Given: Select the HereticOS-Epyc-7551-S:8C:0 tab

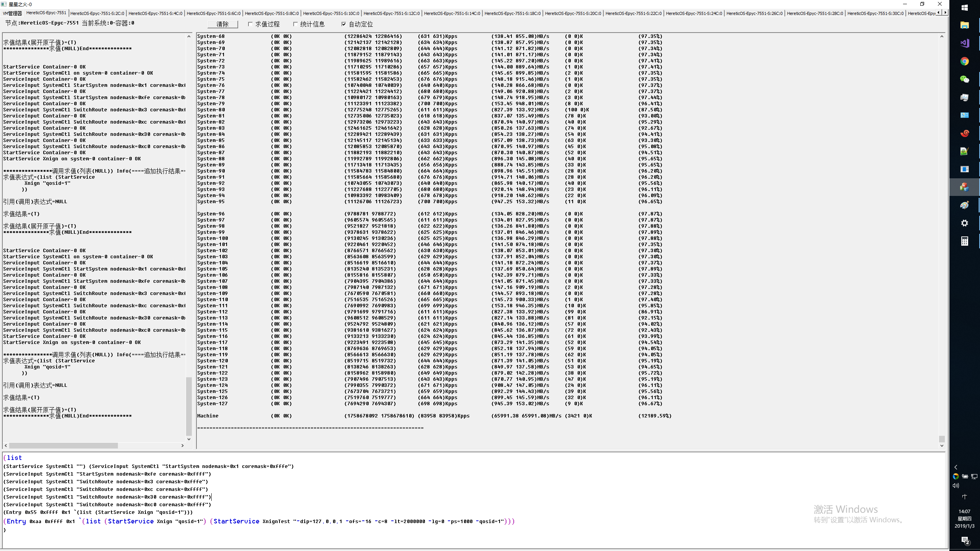Looking at the screenshot, I should (272, 13).
